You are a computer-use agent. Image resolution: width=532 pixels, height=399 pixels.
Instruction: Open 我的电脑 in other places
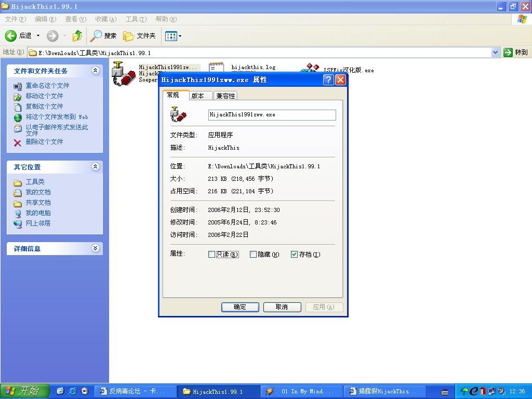click(x=38, y=213)
